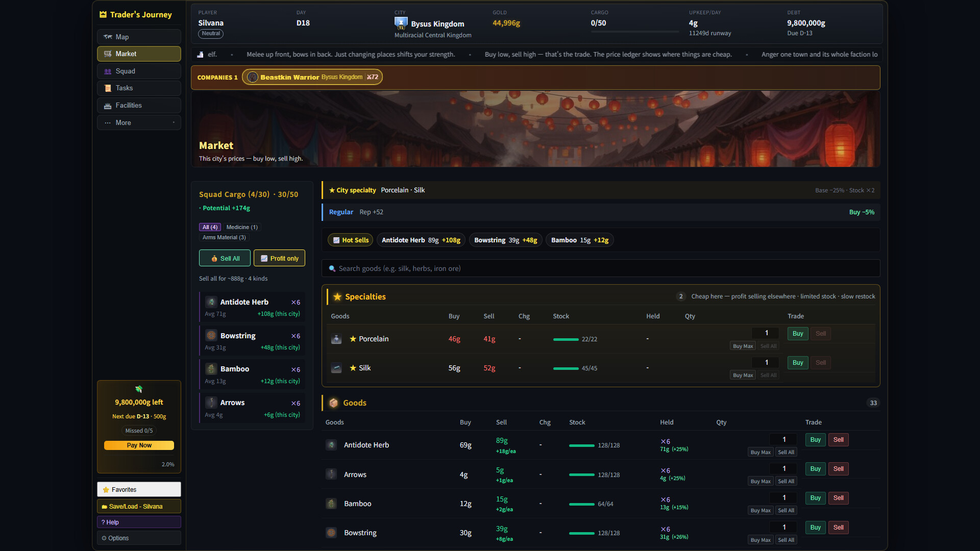980x551 pixels.
Task: Sell Antidote Herb with the Sell button
Action: click(x=839, y=440)
